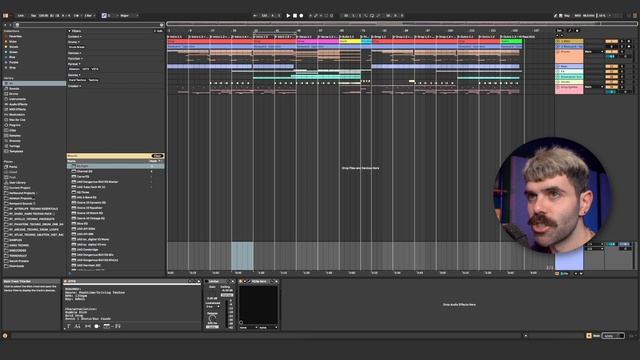Collapse the Filters disclosure triangle
Image resolution: width=640 pixels, height=360 pixels.
69,31
